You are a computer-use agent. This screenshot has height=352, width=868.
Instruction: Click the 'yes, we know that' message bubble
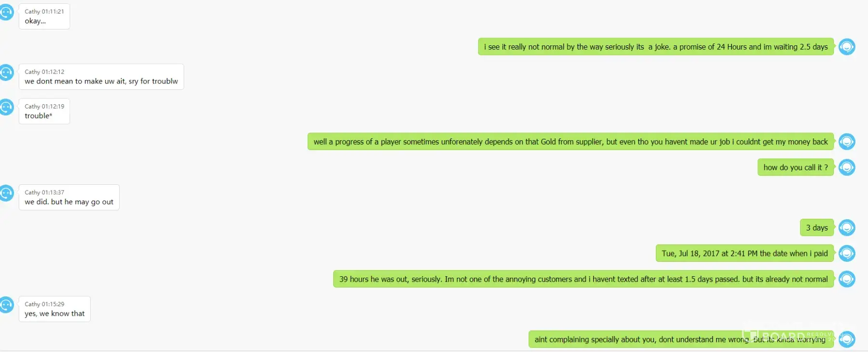pos(54,309)
